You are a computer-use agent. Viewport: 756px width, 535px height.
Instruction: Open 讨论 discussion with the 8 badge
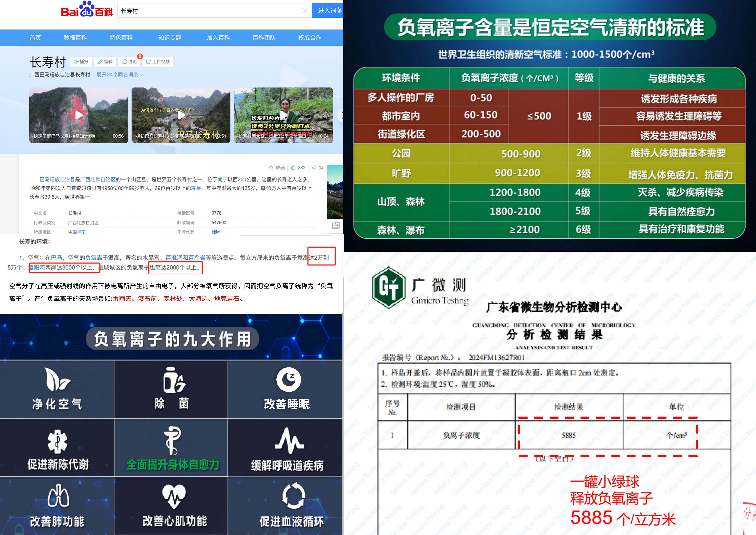(130, 62)
